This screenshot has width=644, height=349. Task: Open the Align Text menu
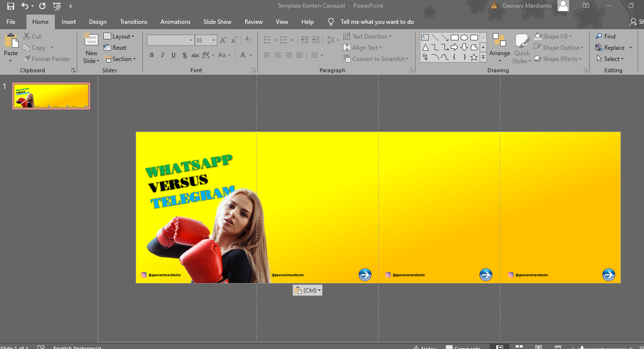pos(363,48)
